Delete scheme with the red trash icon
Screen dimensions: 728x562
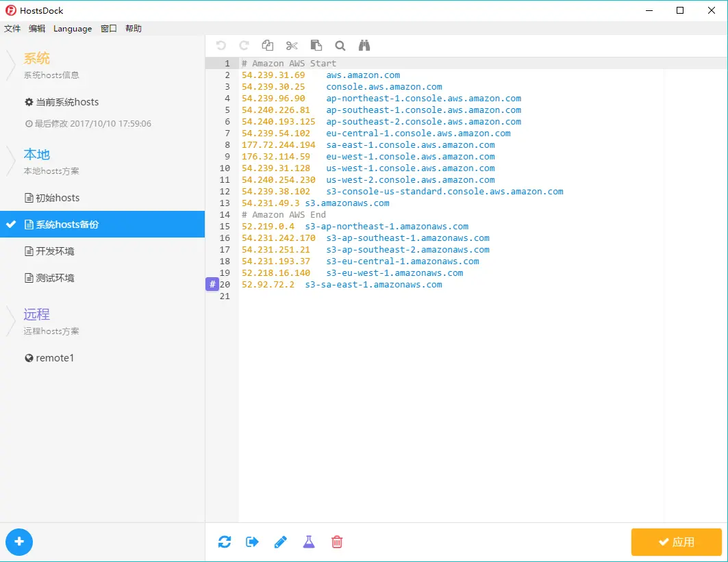point(337,541)
